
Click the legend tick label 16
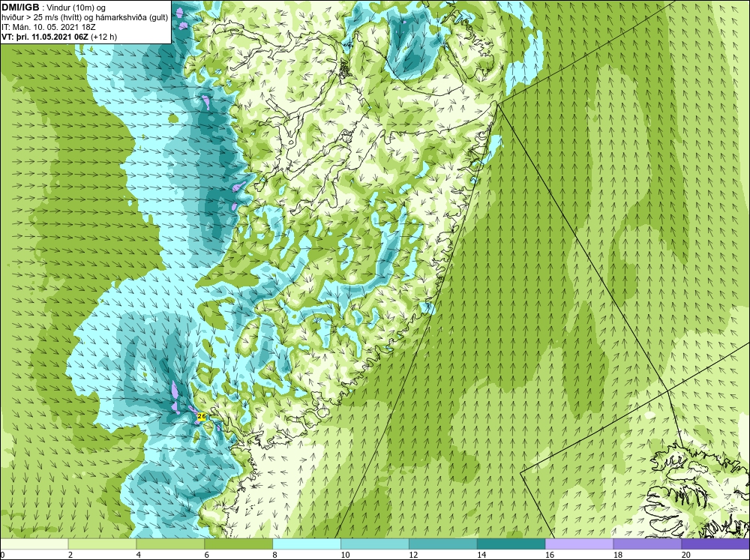point(549,555)
